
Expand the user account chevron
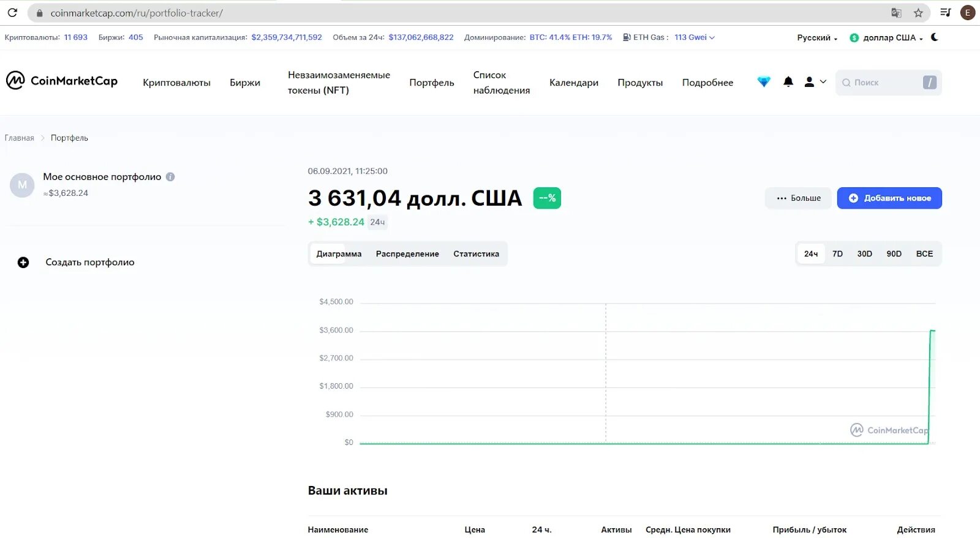pyautogui.click(x=823, y=81)
